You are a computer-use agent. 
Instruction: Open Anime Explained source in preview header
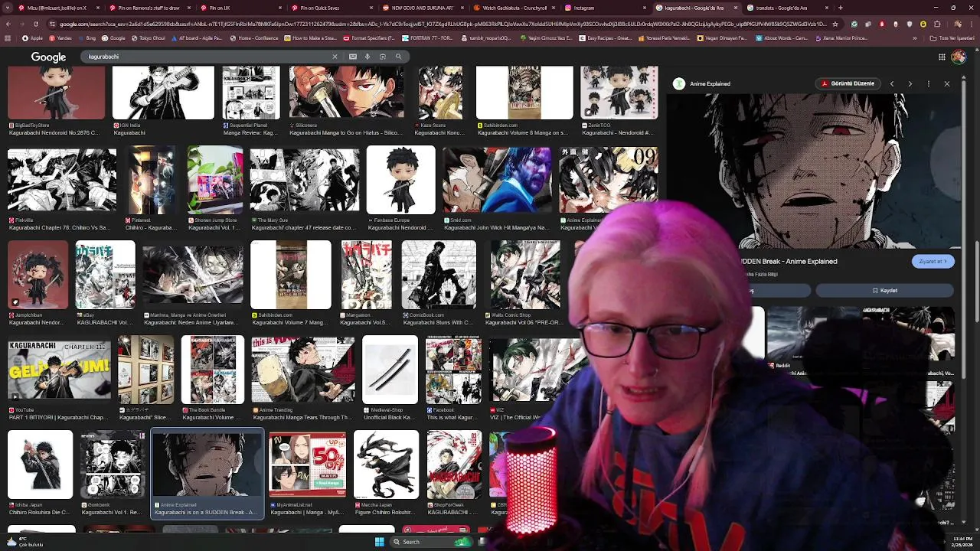point(702,83)
